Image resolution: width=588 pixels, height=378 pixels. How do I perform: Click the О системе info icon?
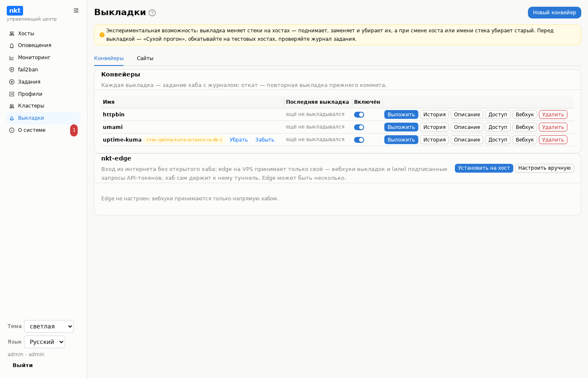coord(12,130)
